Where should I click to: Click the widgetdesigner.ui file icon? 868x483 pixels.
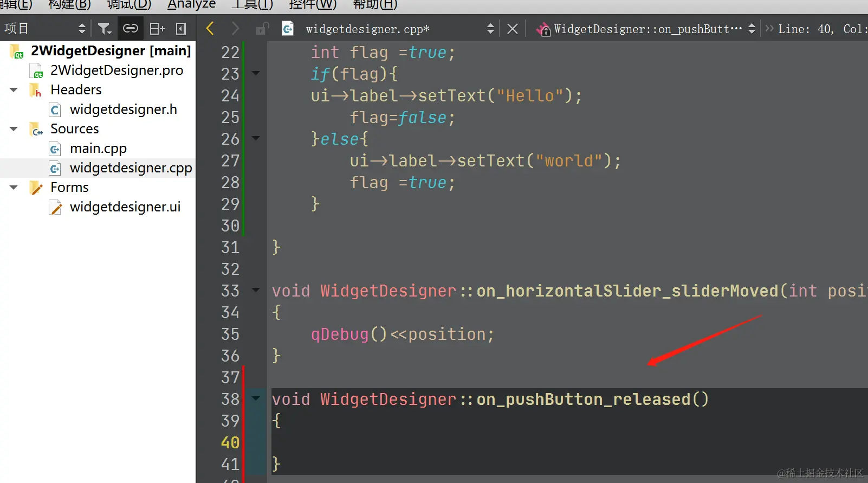pyautogui.click(x=55, y=208)
